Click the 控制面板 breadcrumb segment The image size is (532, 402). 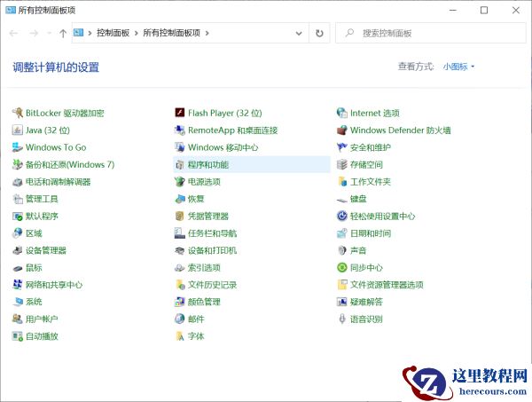coord(113,33)
